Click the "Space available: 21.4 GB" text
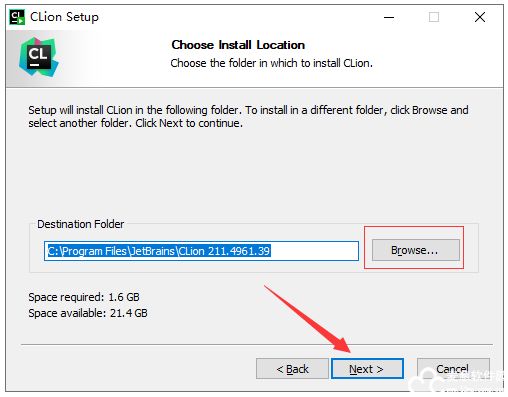The image size is (508, 397). [x=88, y=313]
